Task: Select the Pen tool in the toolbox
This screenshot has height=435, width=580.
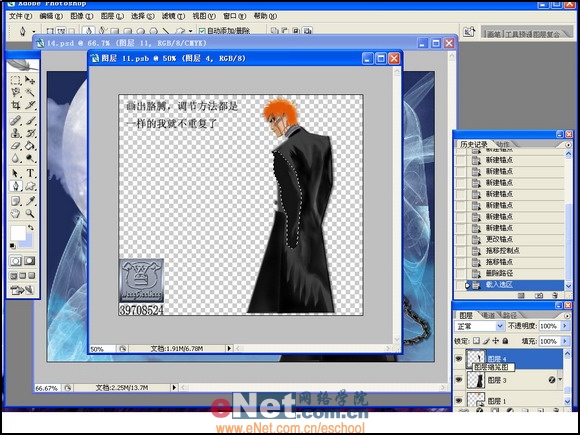Action: coord(16,186)
